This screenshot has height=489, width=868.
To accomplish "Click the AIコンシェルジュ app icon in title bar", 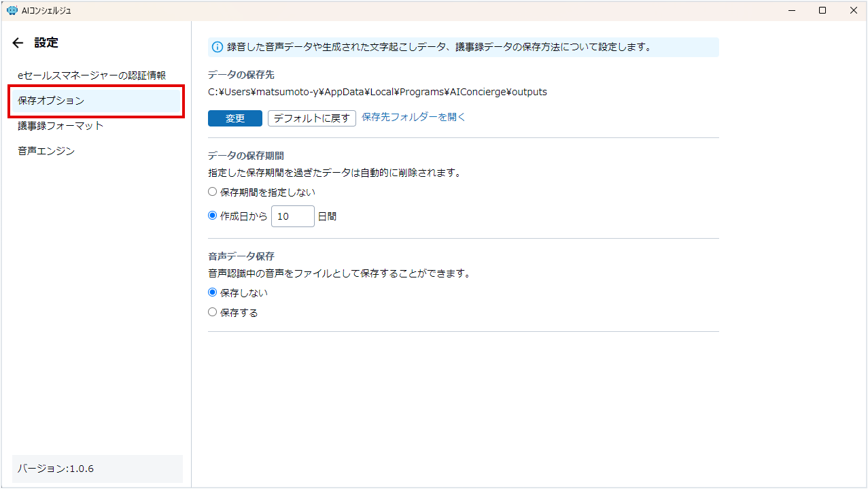I will pyautogui.click(x=11, y=10).
